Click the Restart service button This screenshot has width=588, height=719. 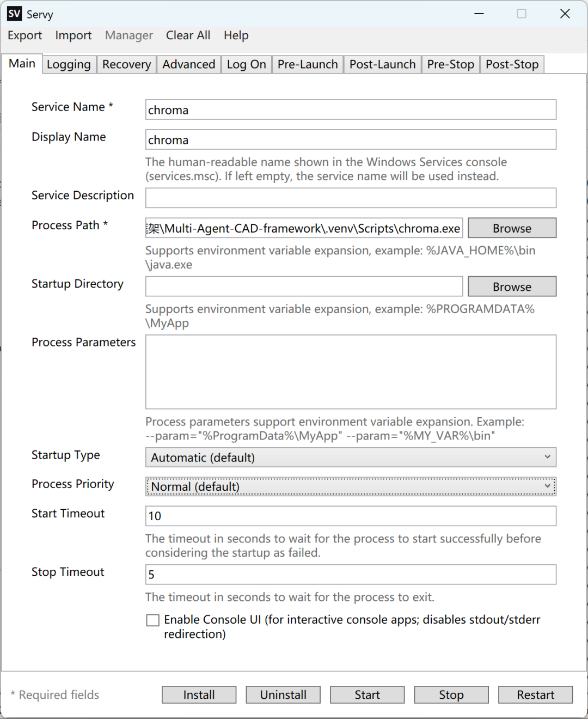pyautogui.click(x=536, y=695)
